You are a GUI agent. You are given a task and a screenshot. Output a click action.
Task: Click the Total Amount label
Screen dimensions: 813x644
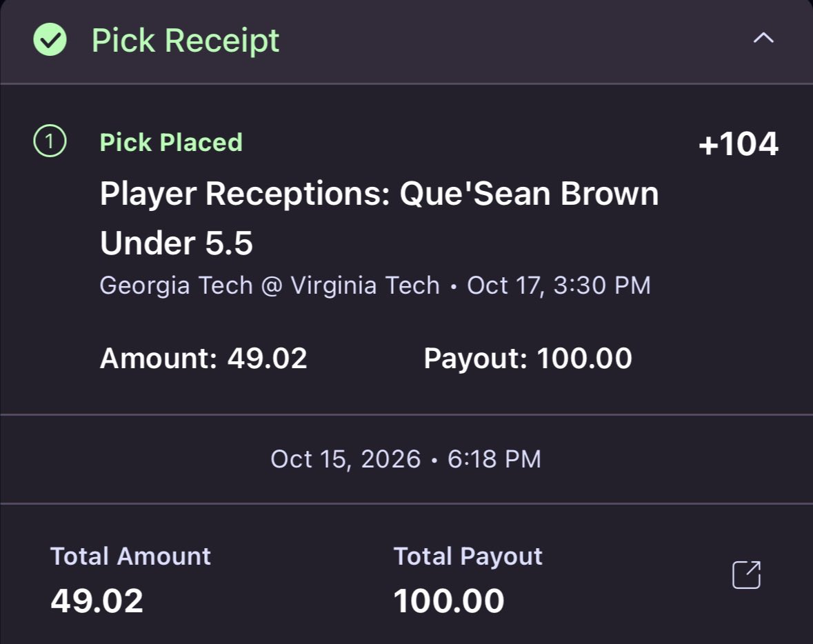click(130, 556)
